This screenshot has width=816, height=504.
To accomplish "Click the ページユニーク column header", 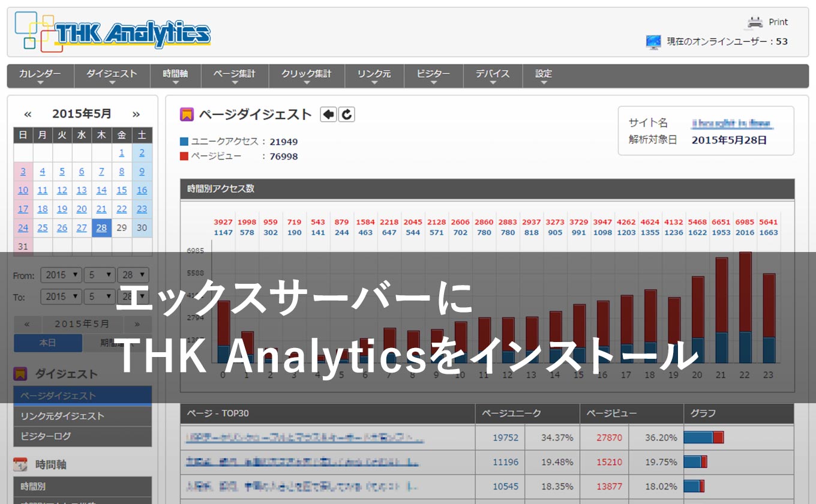I will click(x=527, y=413).
